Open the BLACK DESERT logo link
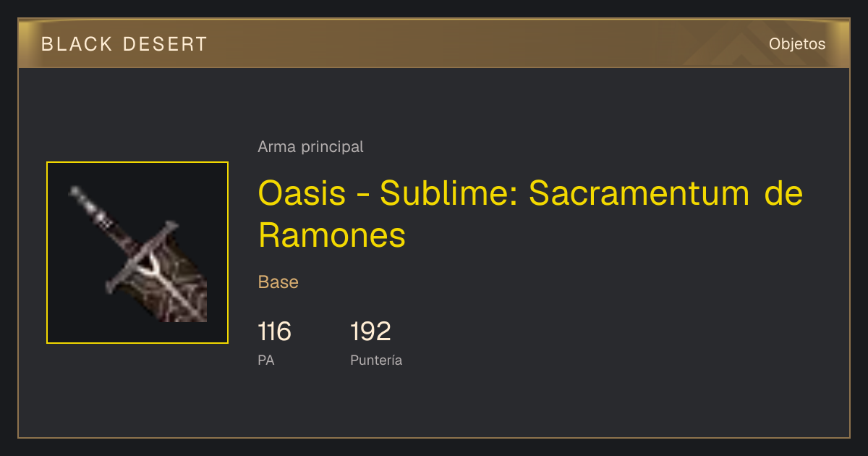The width and height of the screenshot is (868, 456). (124, 44)
